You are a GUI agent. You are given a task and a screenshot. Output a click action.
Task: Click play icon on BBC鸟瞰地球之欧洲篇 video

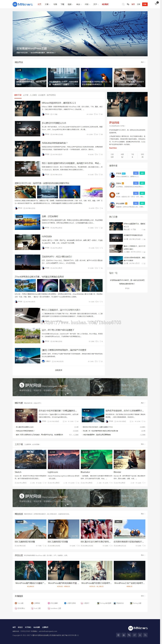click(17, 536)
